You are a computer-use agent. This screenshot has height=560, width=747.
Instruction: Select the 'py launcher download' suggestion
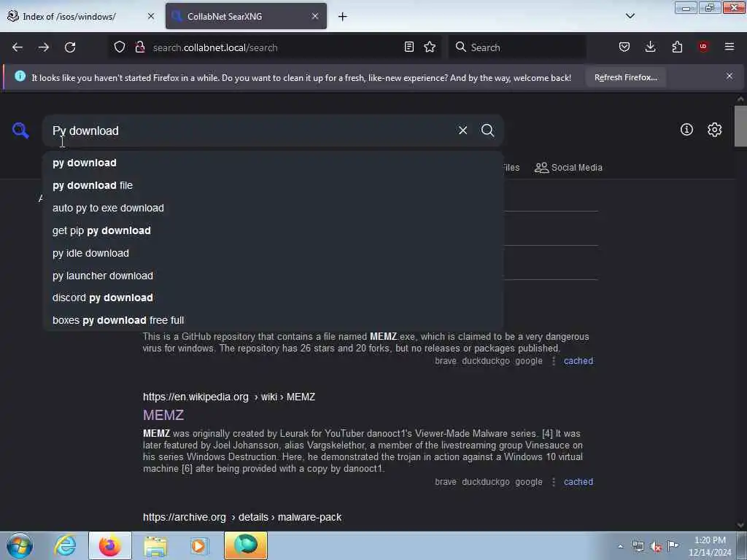coord(273,276)
